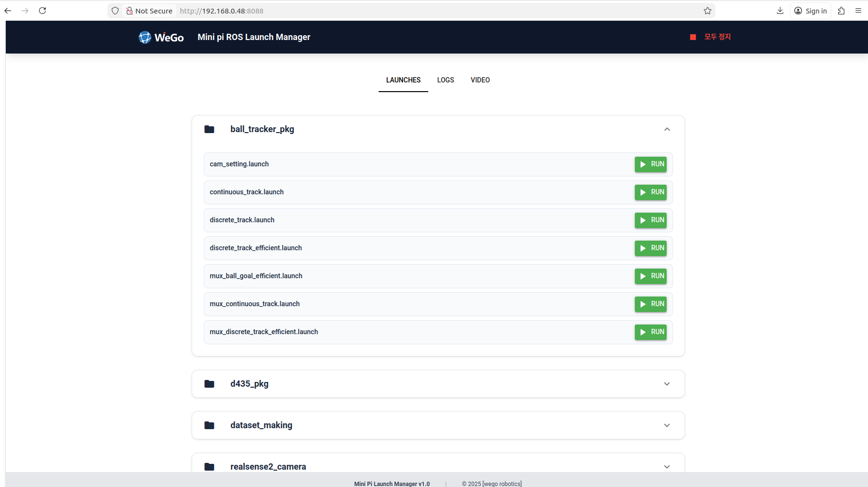
Task: Click the © 2025 [wego robotics] footer text
Action: 492,484
